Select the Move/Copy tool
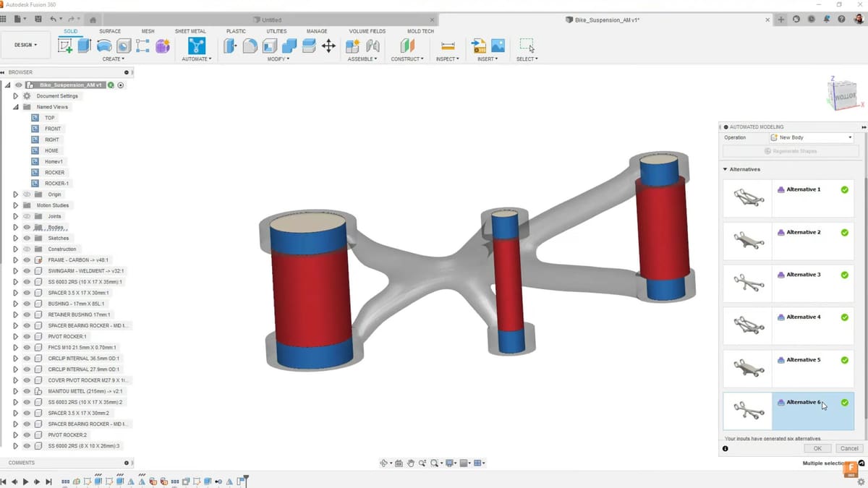 (329, 45)
